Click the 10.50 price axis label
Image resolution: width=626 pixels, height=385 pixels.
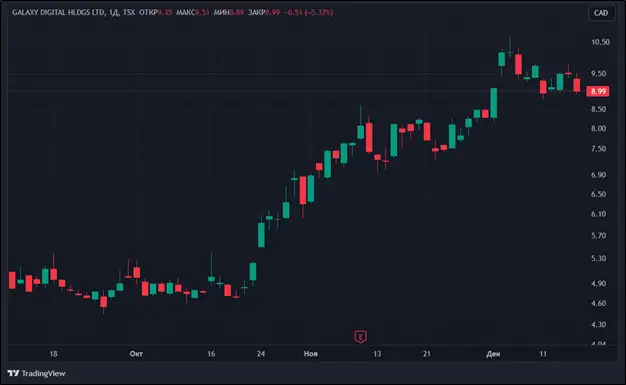coord(600,42)
